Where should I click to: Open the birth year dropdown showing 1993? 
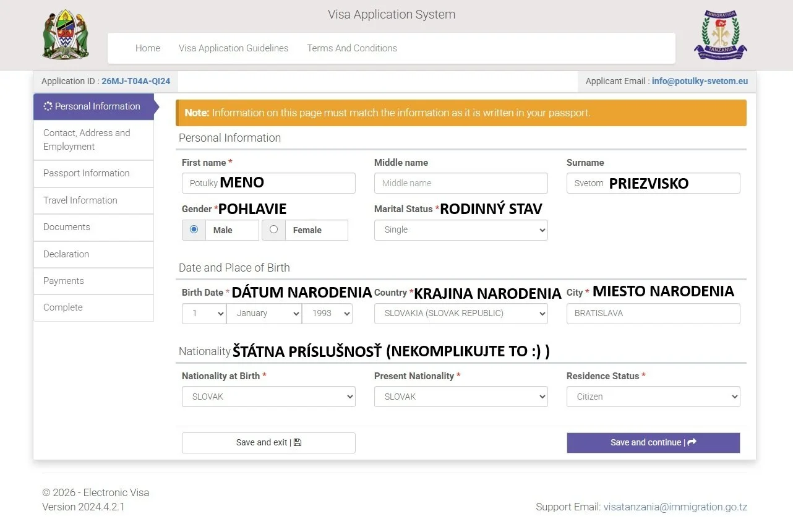click(327, 314)
